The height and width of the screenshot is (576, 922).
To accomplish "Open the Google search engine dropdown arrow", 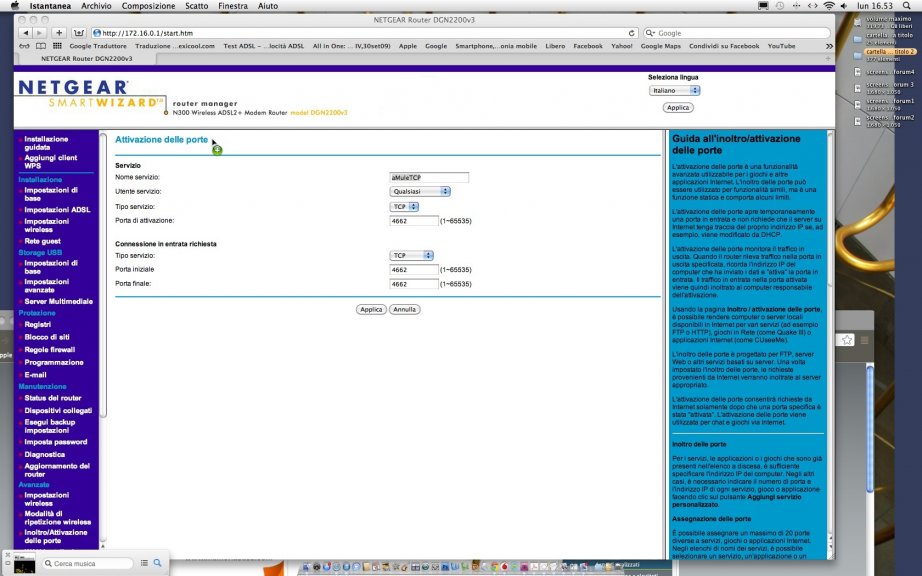I will click(x=650, y=34).
